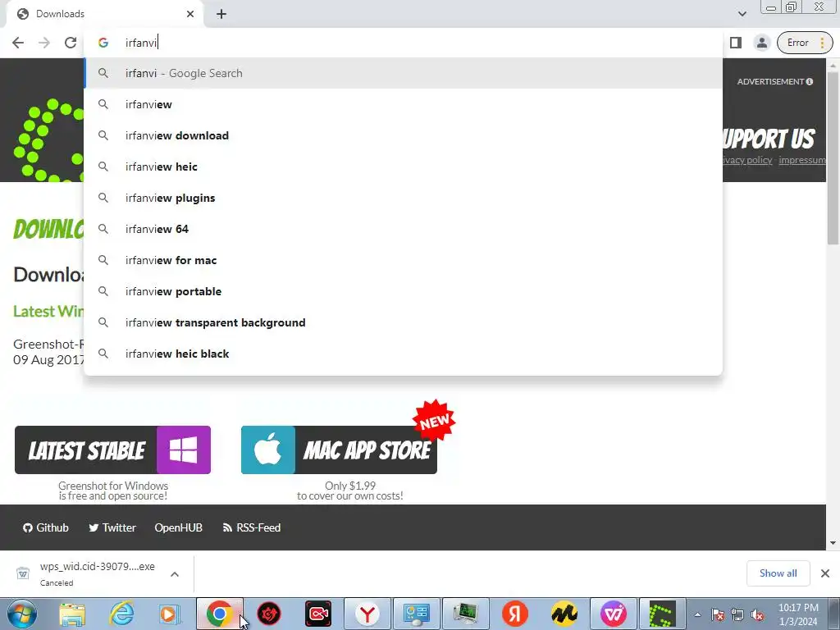
Task: Click the Mac App Store button
Action: (339, 450)
